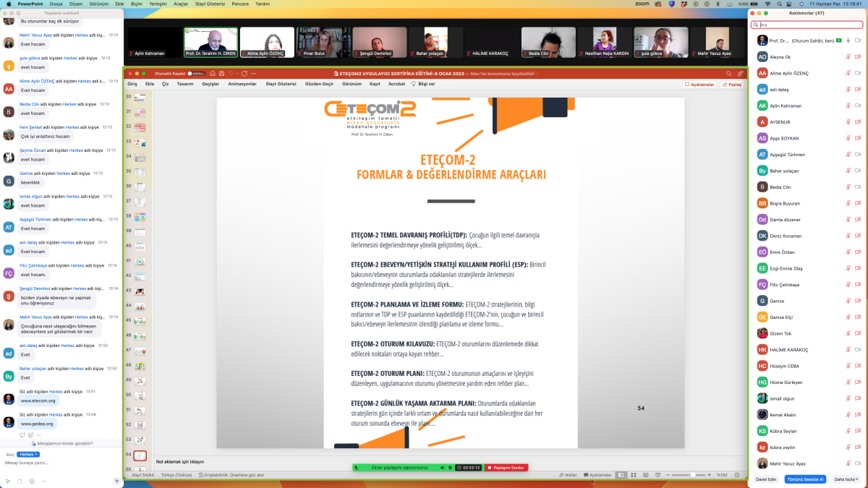Click the Undo arrow in PowerPoint title bar
This screenshot has height=488, width=868.
(x=231, y=74)
